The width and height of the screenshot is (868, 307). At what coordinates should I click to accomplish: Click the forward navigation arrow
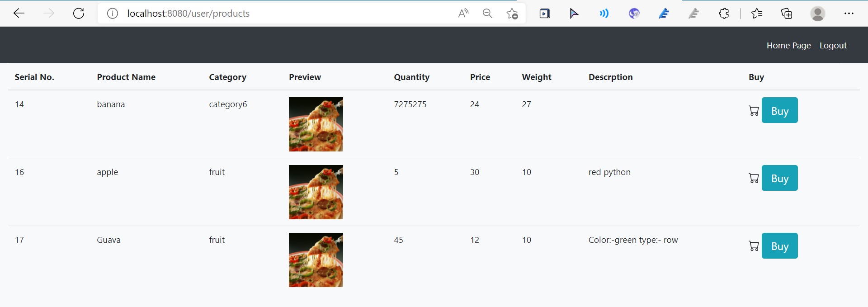click(x=49, y=13)
